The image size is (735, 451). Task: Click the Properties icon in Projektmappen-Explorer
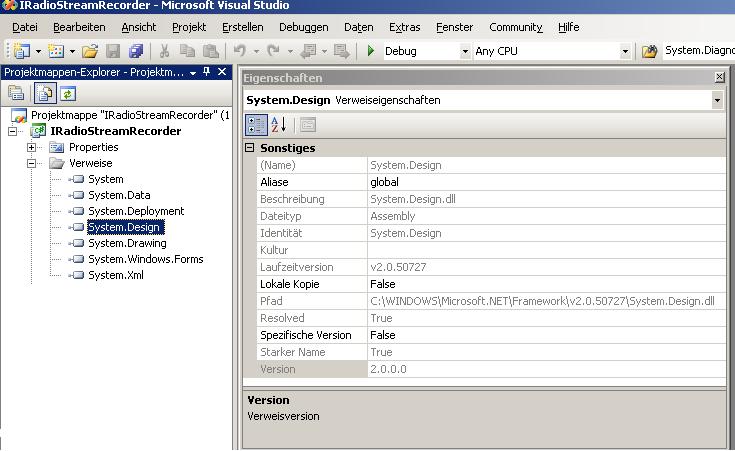[x=15, y=94]
